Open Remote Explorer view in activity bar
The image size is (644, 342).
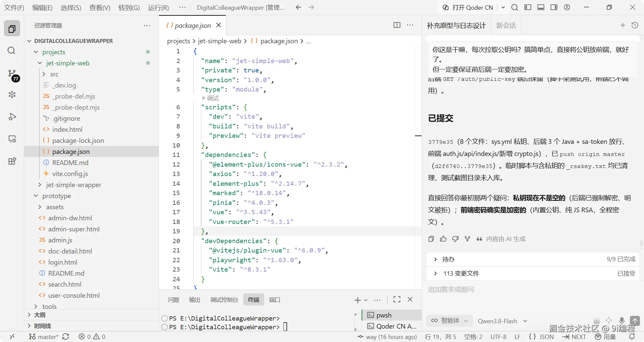tap(12, 139)
